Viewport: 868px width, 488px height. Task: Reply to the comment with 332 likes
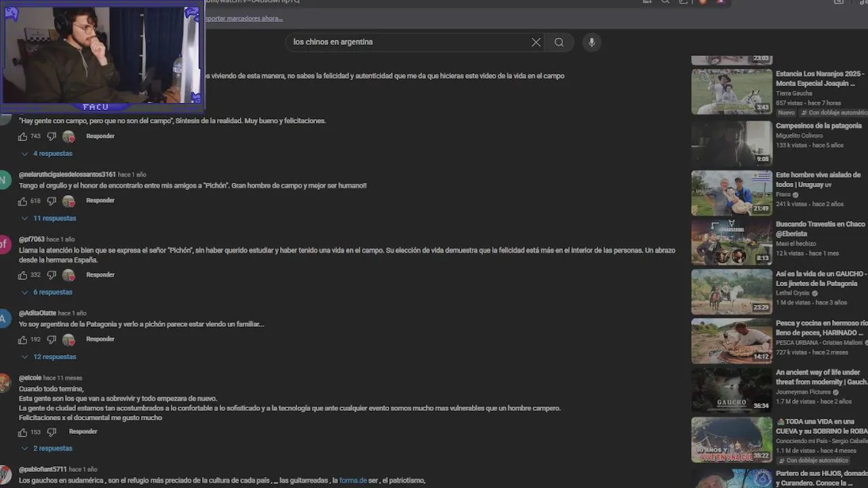pos(100,275)
